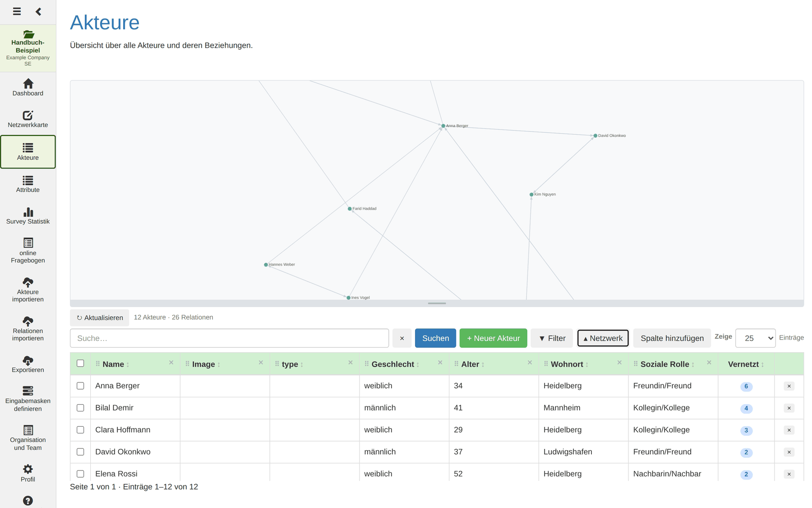Collapse the Netzwerk graph panel
The image size is (812, 508).
603,338
